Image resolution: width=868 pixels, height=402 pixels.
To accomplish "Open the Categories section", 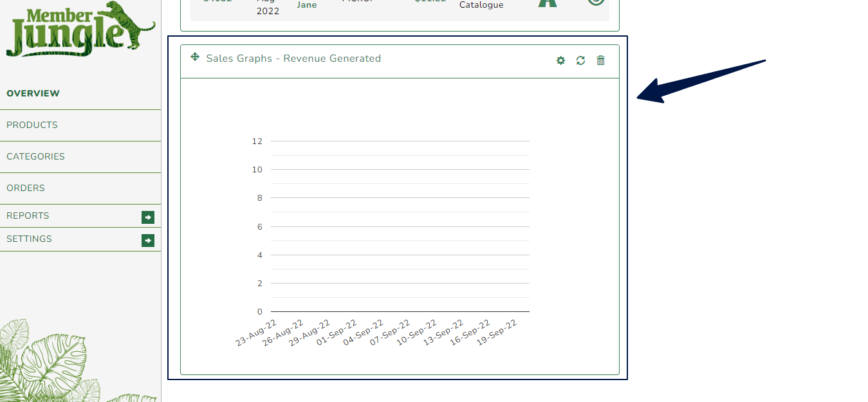I will pos(35,156).
